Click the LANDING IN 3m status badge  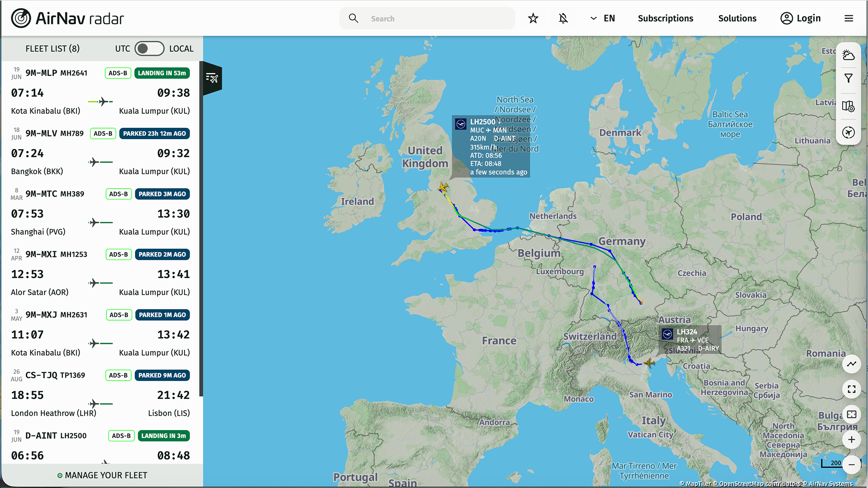[164, 436]
